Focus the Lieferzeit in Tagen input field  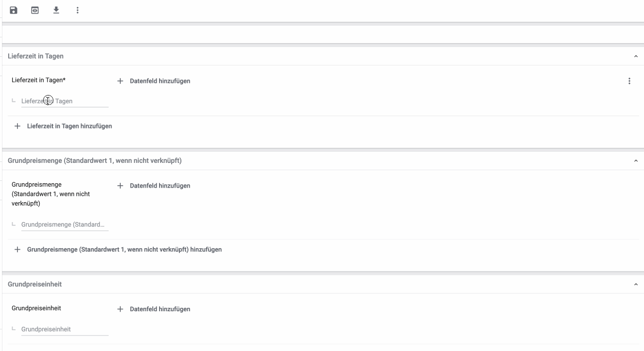coord(64,101)
